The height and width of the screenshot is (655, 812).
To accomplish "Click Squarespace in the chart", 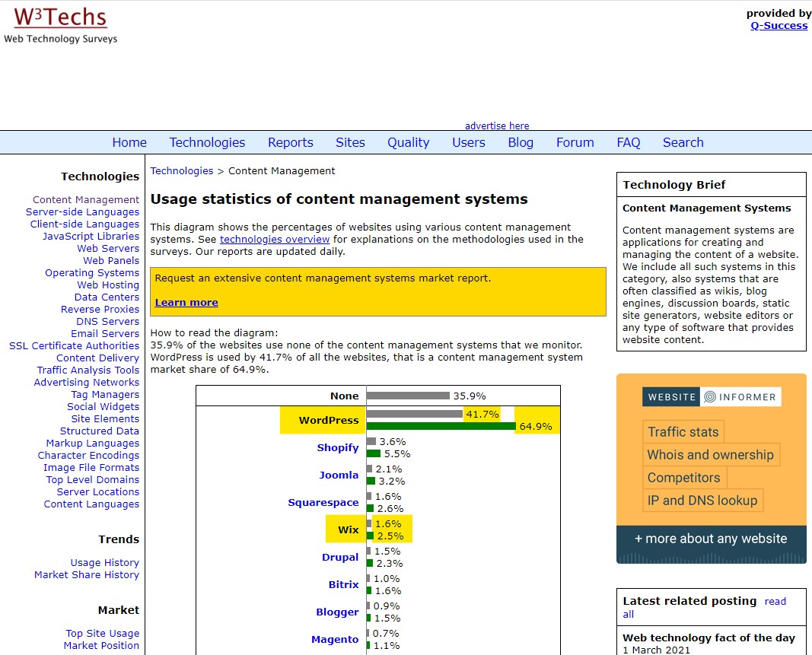I will (323, 502).
